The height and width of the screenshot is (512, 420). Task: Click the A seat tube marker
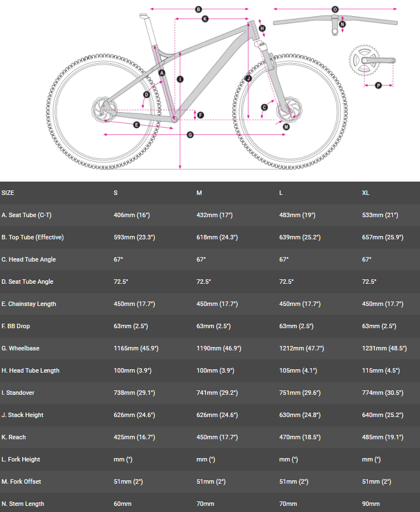tap(162, 73)
